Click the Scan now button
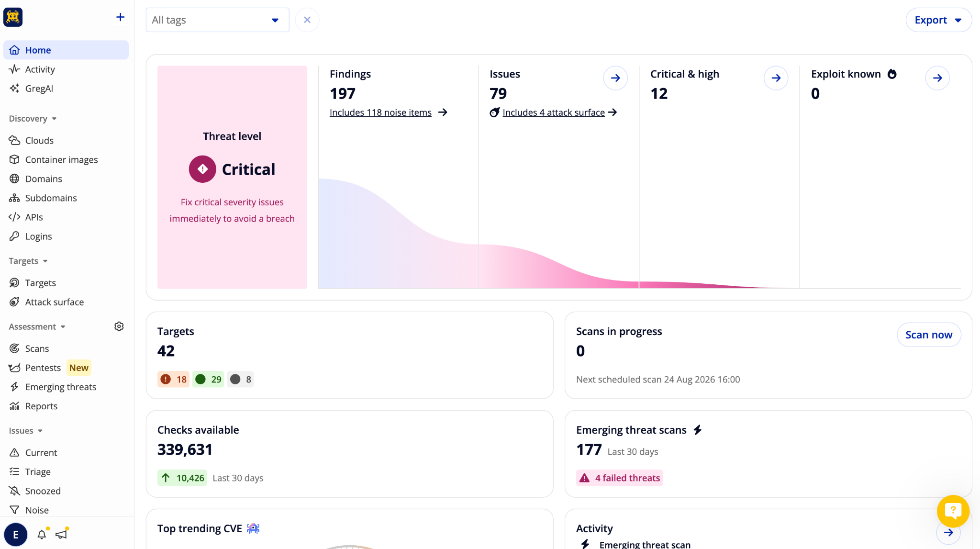 929,335
